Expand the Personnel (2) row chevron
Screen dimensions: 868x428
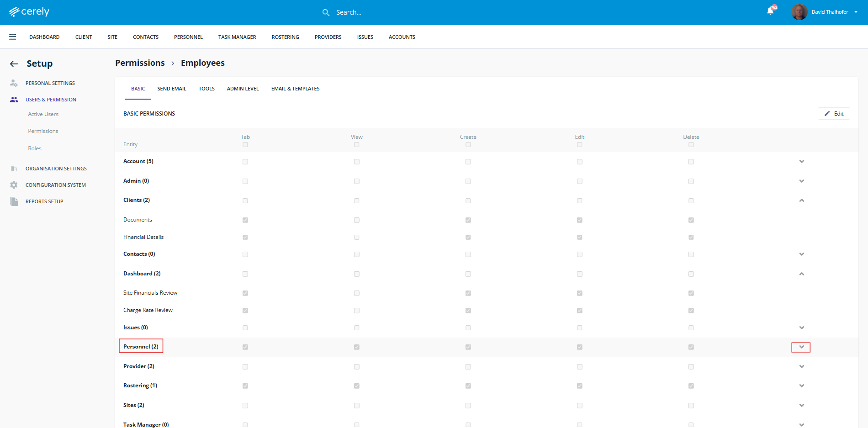tap(801, 347)
